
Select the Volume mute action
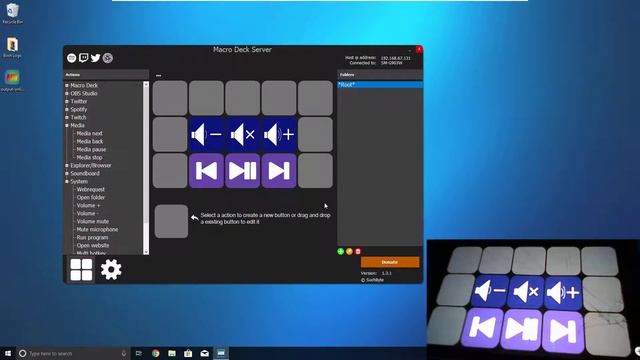(x=93, y=222)
